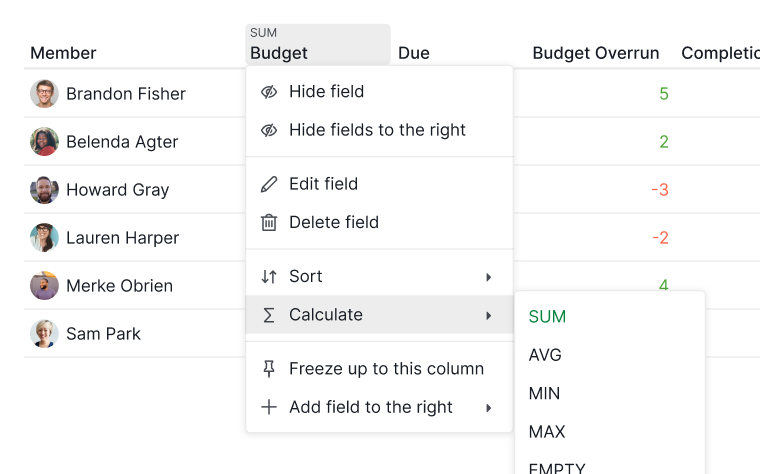Screen dimensions: 760x474
Task: Click the trash icon for Delete field
Action: [x=269, y=222]
